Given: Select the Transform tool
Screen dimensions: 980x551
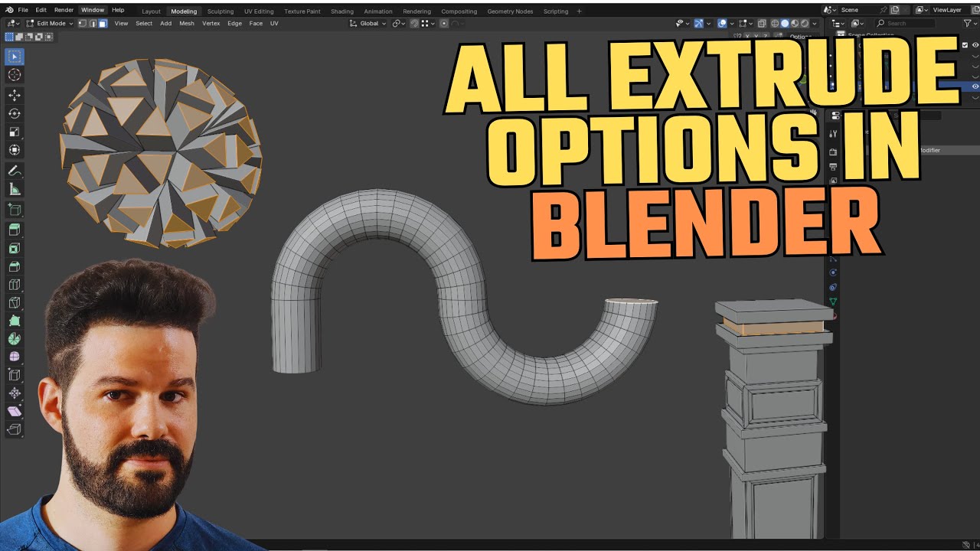Looking at the screenshot, I should (15, 150).
